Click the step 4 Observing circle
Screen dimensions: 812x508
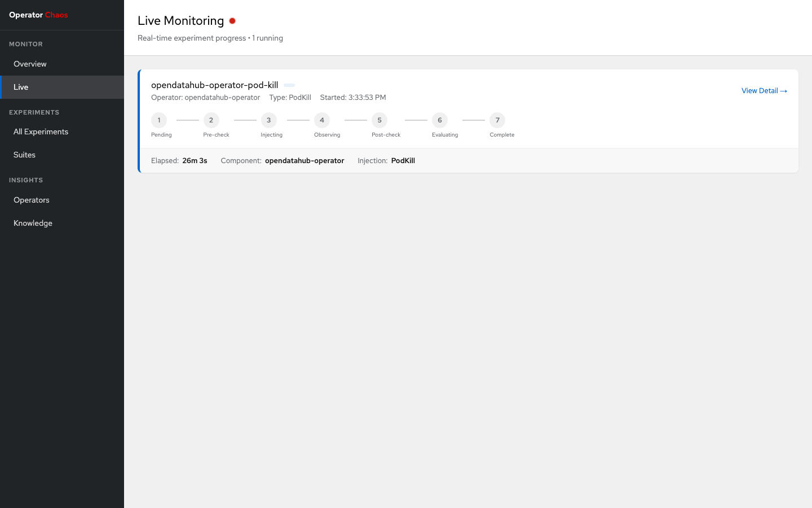click(322, 120)
